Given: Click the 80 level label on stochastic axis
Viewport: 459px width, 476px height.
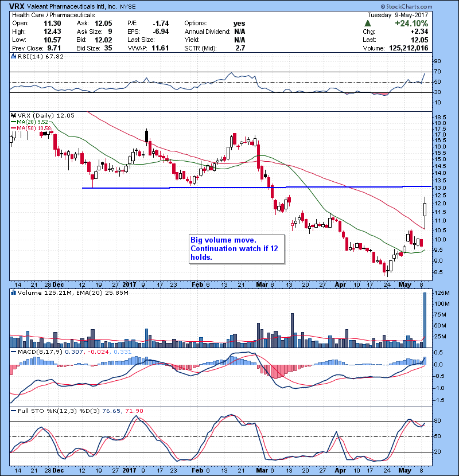Looking at the screenshot, I should (437, 421).
